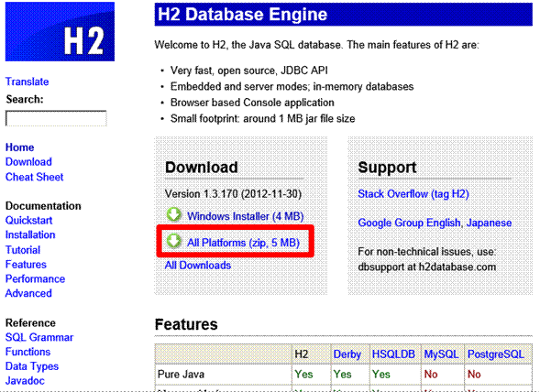Click the MySQL column header link

(x=441, y=354)
